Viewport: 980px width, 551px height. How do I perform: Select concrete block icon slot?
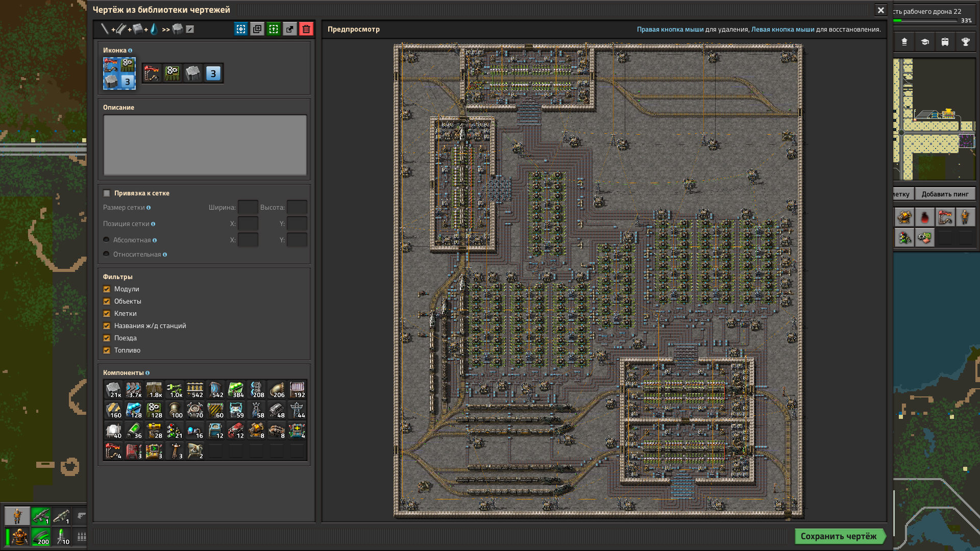coord(193,73)
